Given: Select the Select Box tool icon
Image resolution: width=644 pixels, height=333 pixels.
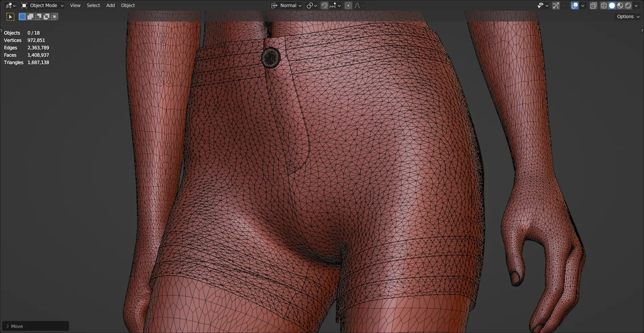Looking at the screenshot, I should click(10, 16).
